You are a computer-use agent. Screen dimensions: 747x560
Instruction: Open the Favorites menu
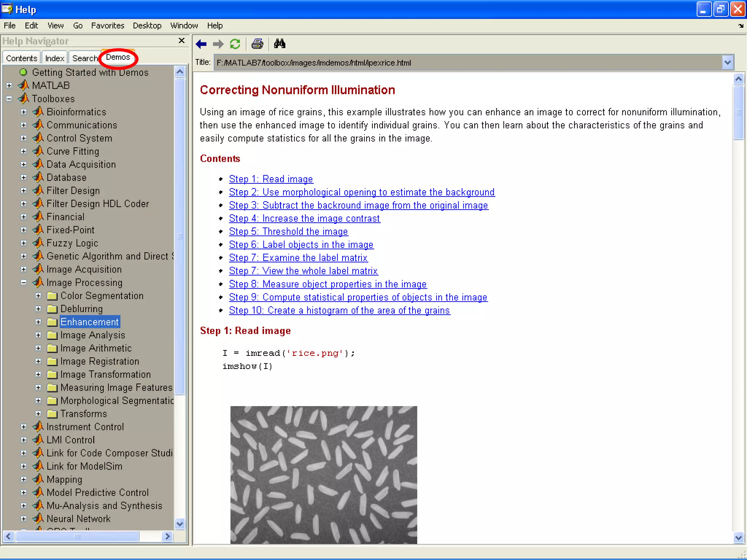(x=108, y=26)
